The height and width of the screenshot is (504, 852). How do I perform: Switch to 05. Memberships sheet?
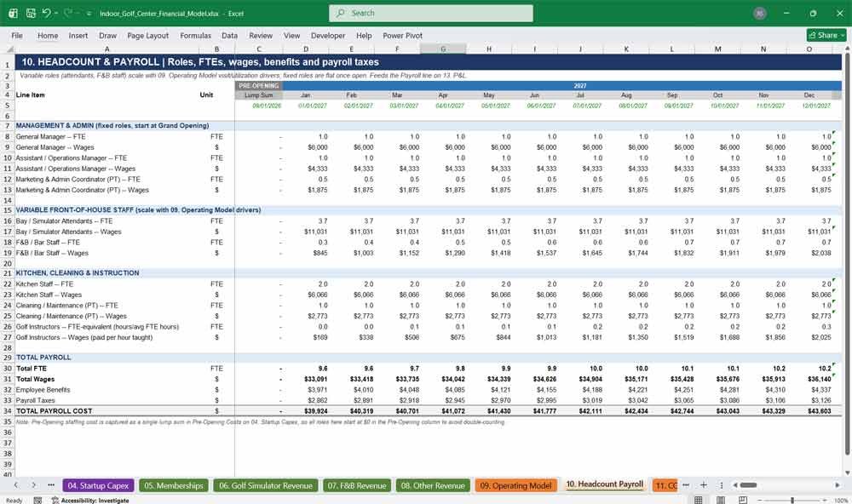click(173, 485)
